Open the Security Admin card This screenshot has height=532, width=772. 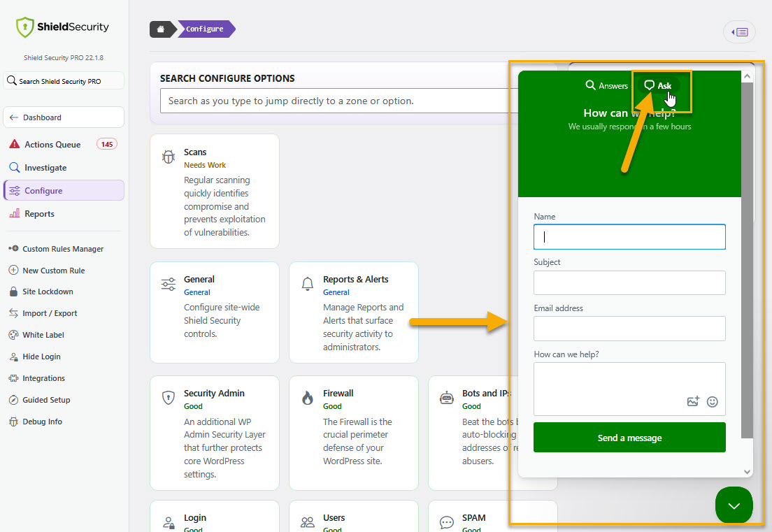215,433
